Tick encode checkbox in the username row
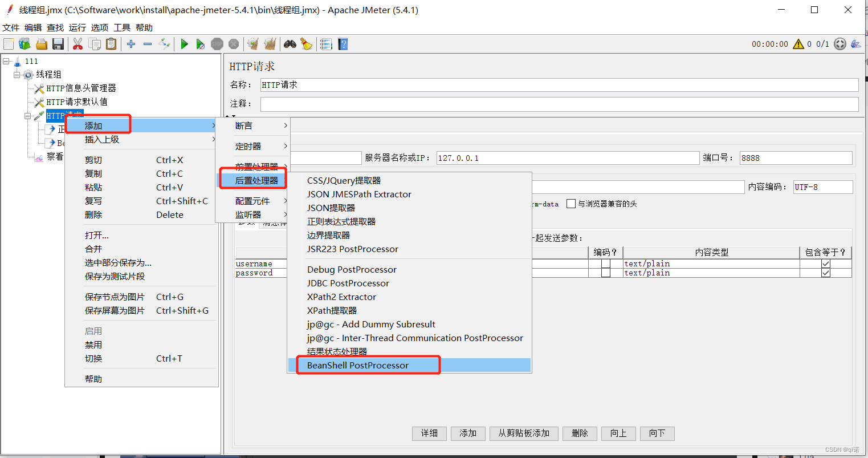868x458 pixels. [606, 264]
